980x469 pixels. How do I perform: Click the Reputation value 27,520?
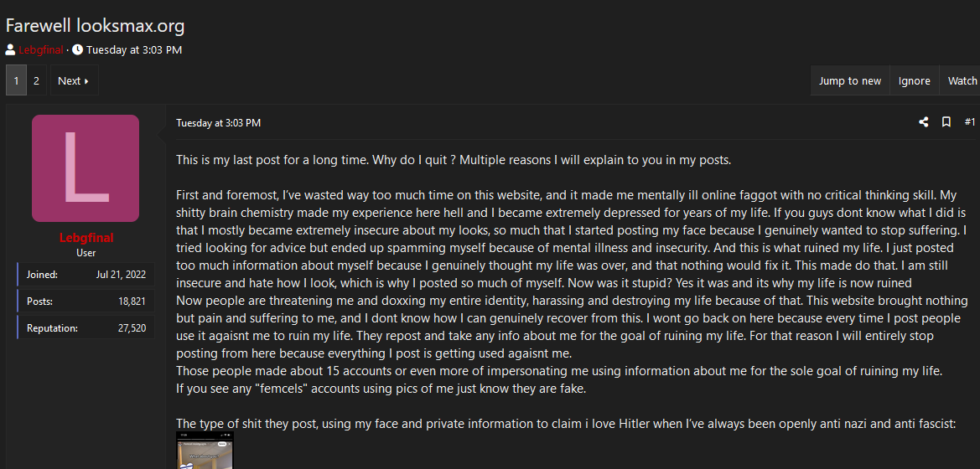(132, 328)
